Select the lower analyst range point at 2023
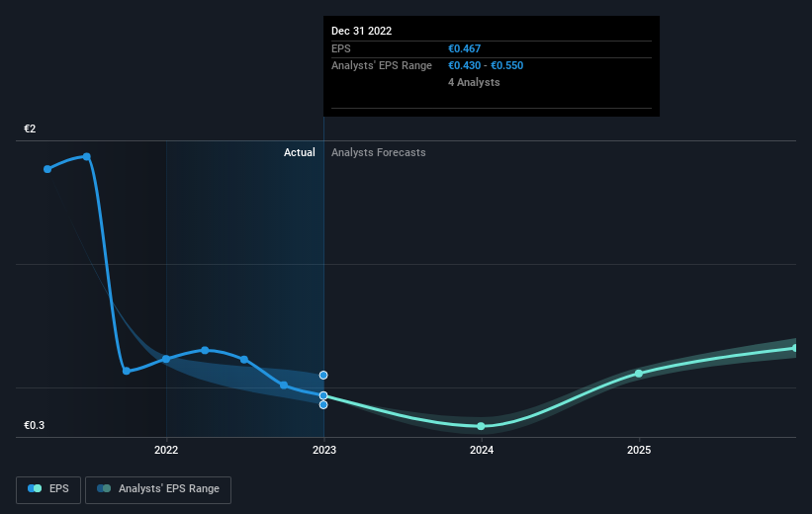This screenshot has width=812, height=514. tap(323, 405)
